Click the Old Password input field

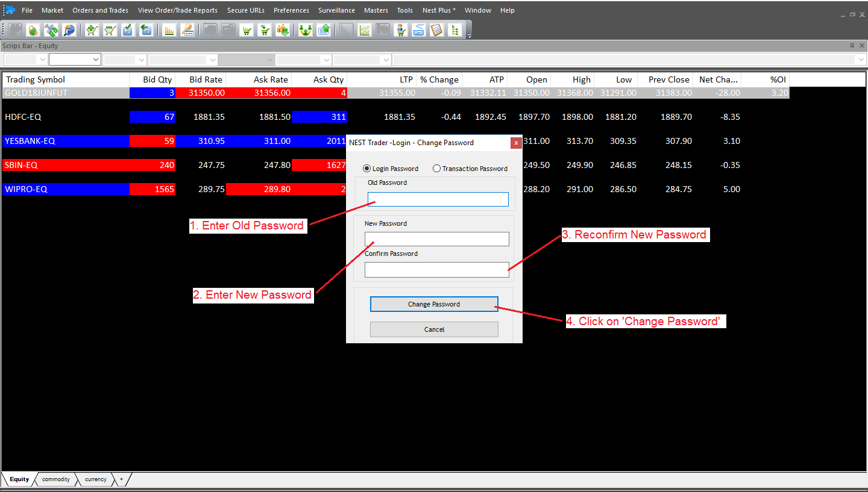438,199
